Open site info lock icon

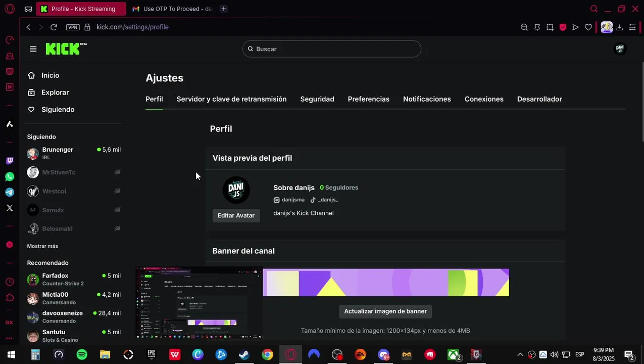click(87, 27)
